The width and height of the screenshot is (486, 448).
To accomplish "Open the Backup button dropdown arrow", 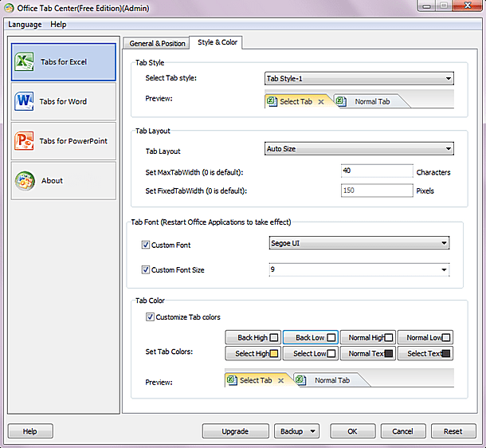I will click(x=313, y=431).
